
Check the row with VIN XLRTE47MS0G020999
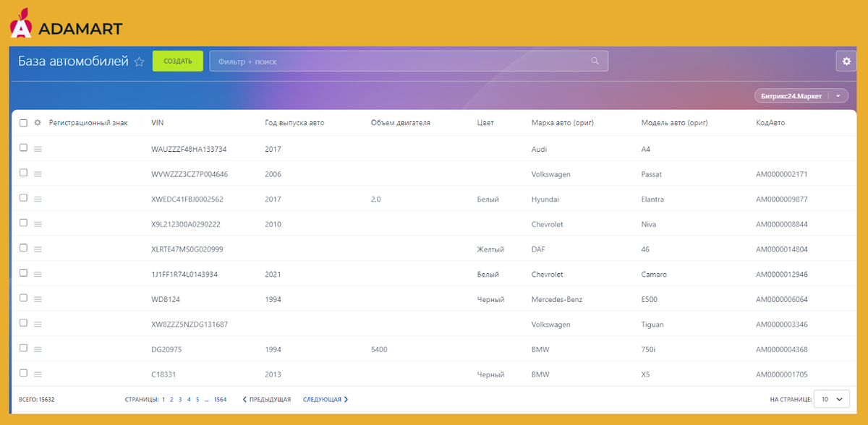23,247
